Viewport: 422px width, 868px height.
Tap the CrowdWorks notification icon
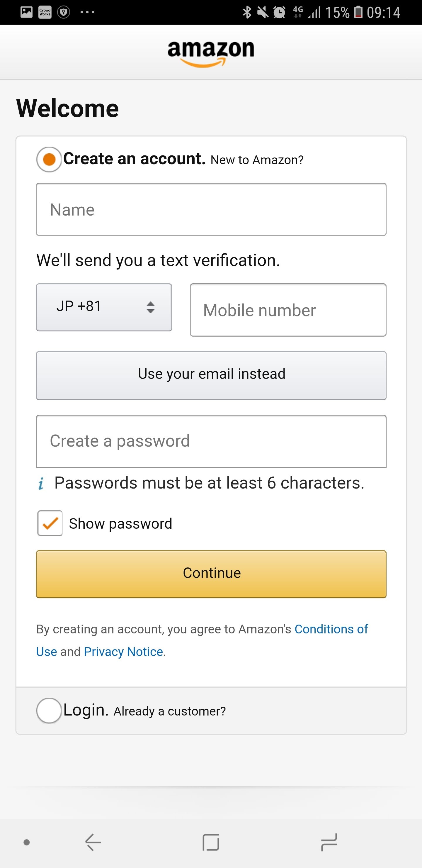click(45, 12)
